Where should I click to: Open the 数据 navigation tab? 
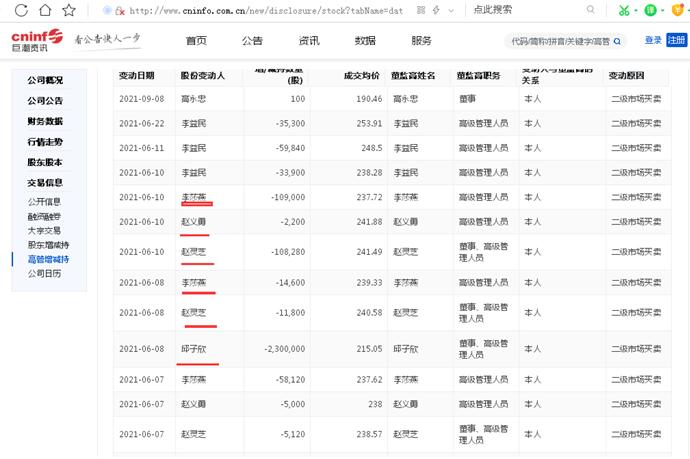[365, 40]
